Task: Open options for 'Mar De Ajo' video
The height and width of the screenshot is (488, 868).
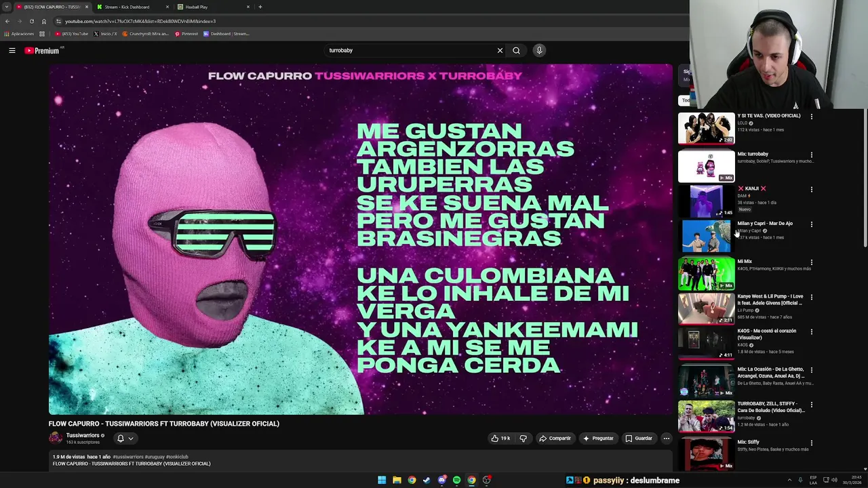Action: [811, 224]
